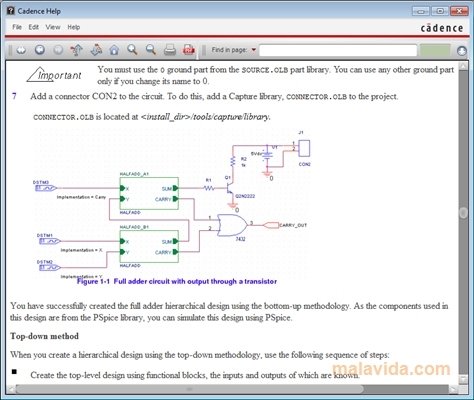The image size is (474, 400).
Task: Click the horizontal scrollbar thumb
Action: coord(189,389)
